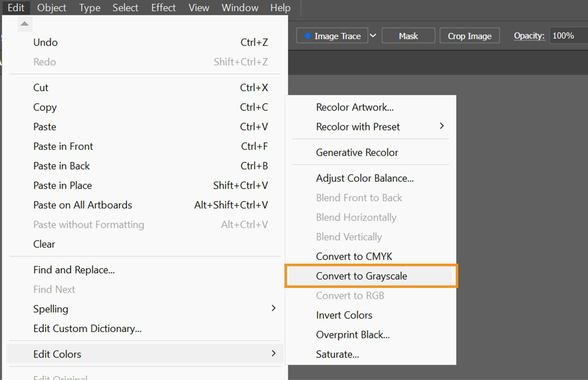The height and width of the screenshot is (380, 588).
Task: Open Adjust Color Balance dialog
Action: tap(365, 178)
